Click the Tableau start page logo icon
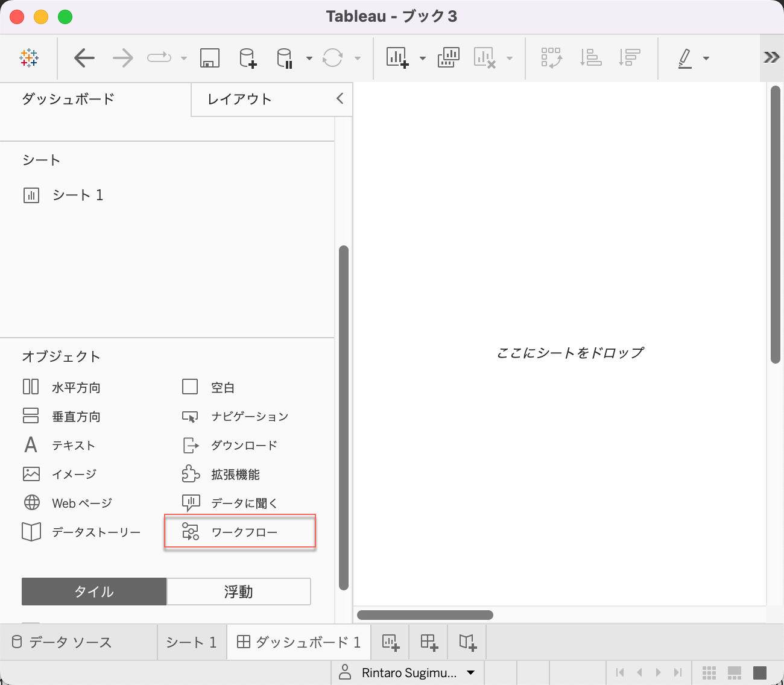The width and height of the screenshot is (784, 685). [29, 58]
